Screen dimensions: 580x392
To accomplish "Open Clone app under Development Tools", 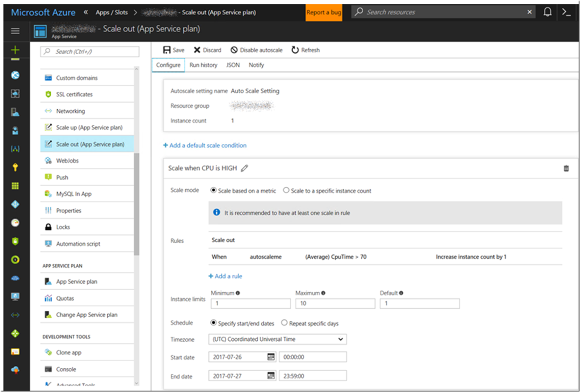I will click(x=87, y=352).
